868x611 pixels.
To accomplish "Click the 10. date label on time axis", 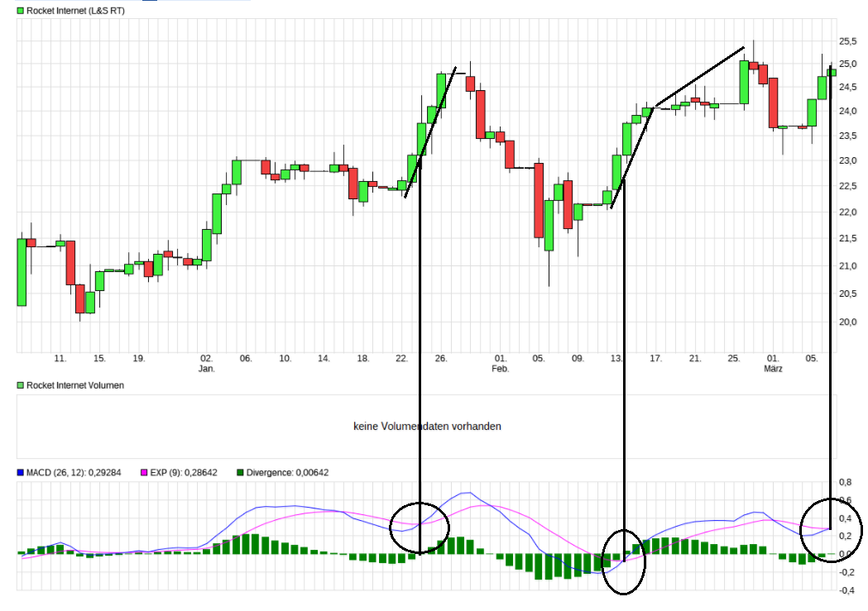I will 285,359.
